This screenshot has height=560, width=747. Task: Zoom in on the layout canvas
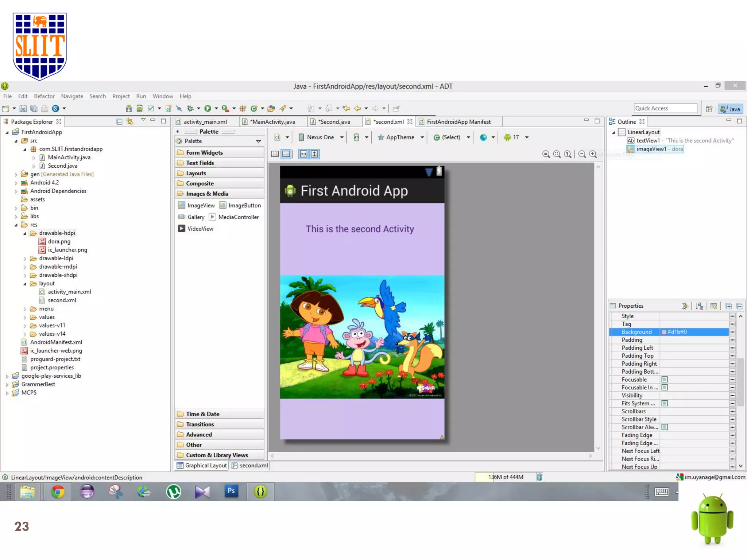[x=593, y=154]
